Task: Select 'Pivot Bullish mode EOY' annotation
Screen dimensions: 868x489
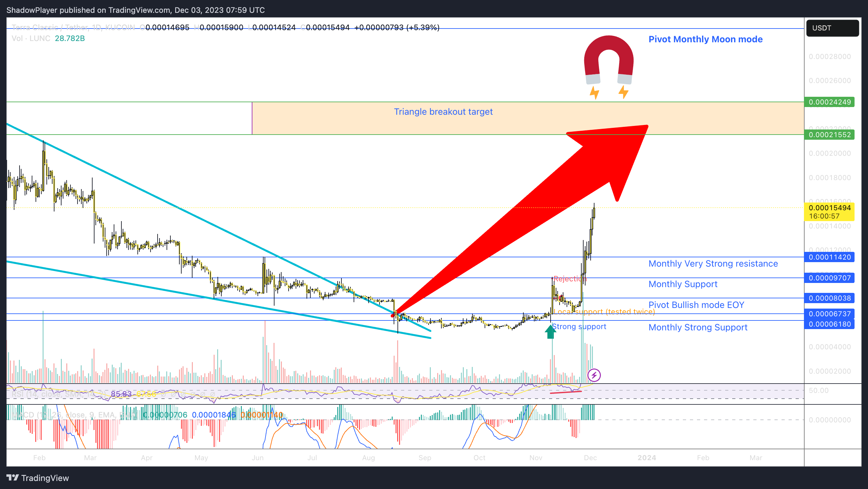Action: 696,305
